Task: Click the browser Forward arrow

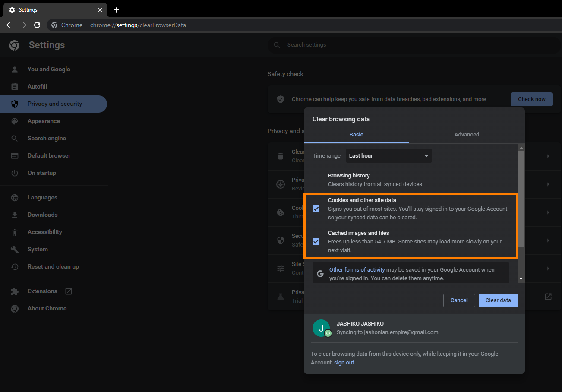Action: [23, 25]
